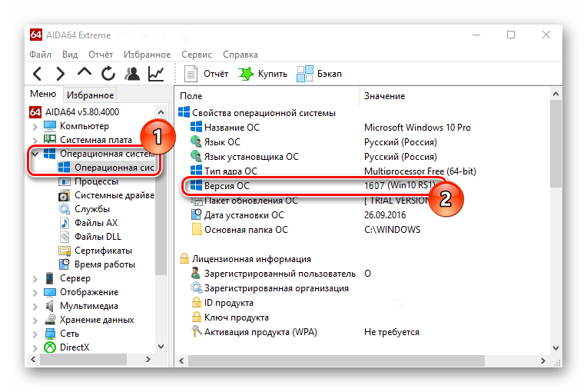Click the Купить toolbar button
The height and width of the screenshot is (392, 587).
click(263, 74)
